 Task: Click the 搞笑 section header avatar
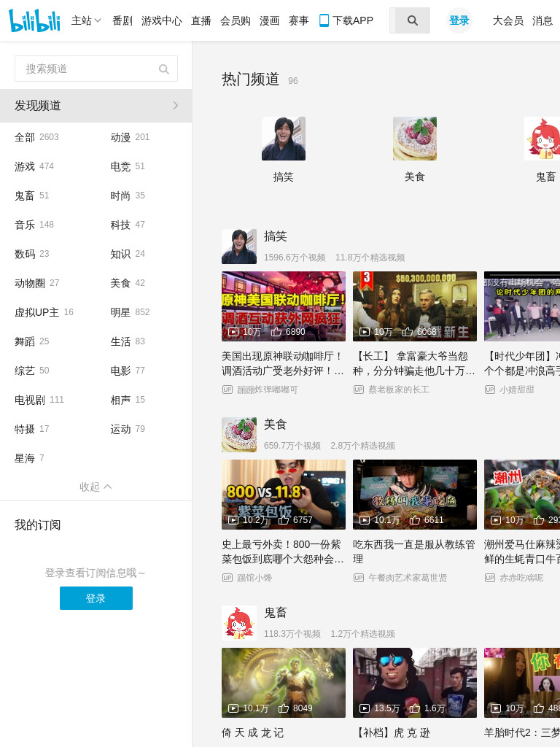click(x=239, y=247)
